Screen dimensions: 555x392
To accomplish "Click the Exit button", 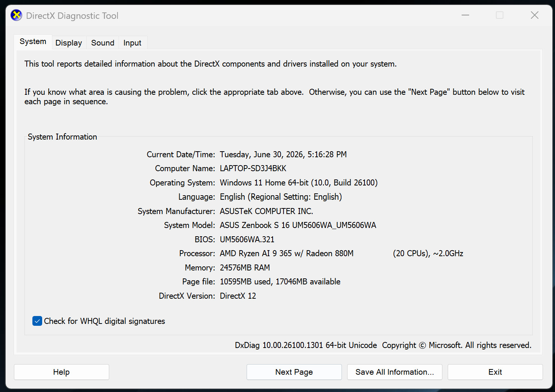I will 495,372.
